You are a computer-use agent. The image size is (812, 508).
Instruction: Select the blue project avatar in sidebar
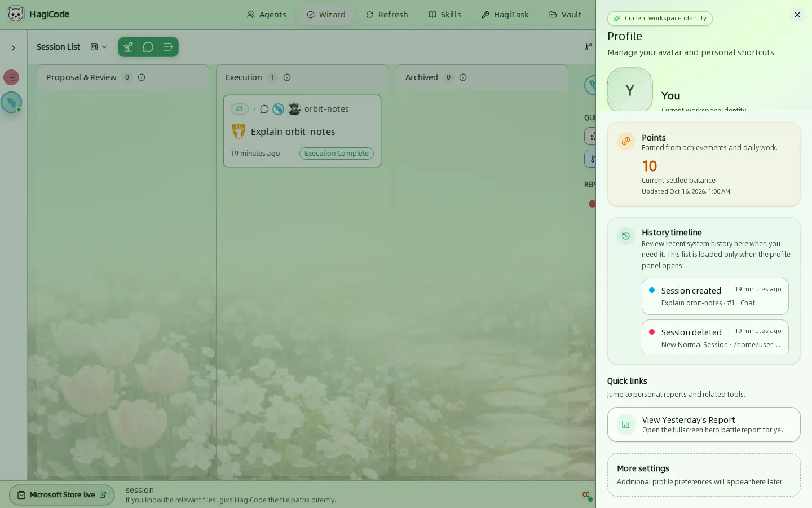click(11, 102)
